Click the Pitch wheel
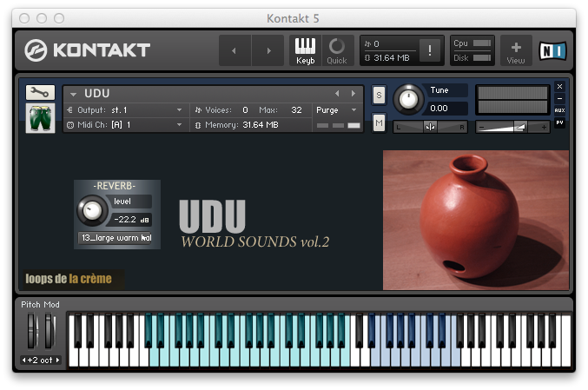The height and width of the screenshot is (390, 588). click(x=32, y=331)
